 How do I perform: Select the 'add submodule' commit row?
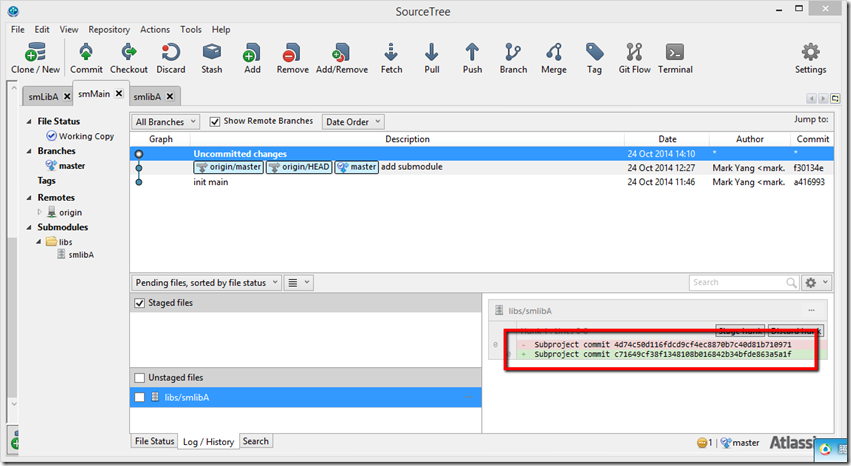coord(481,168)
